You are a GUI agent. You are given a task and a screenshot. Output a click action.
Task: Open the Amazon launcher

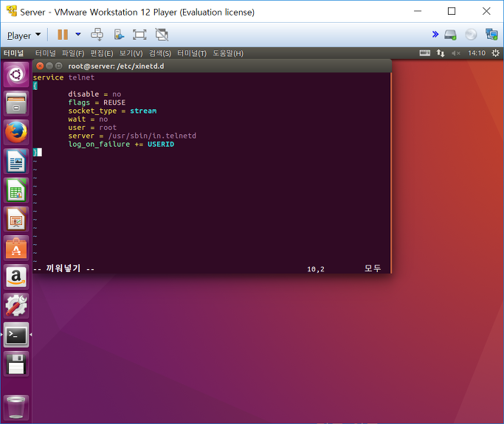click(x=16, y=277)
